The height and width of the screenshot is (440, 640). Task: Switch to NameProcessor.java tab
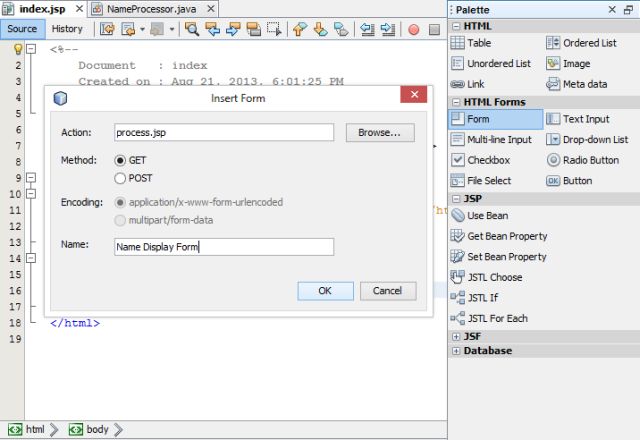pos(151,9)
